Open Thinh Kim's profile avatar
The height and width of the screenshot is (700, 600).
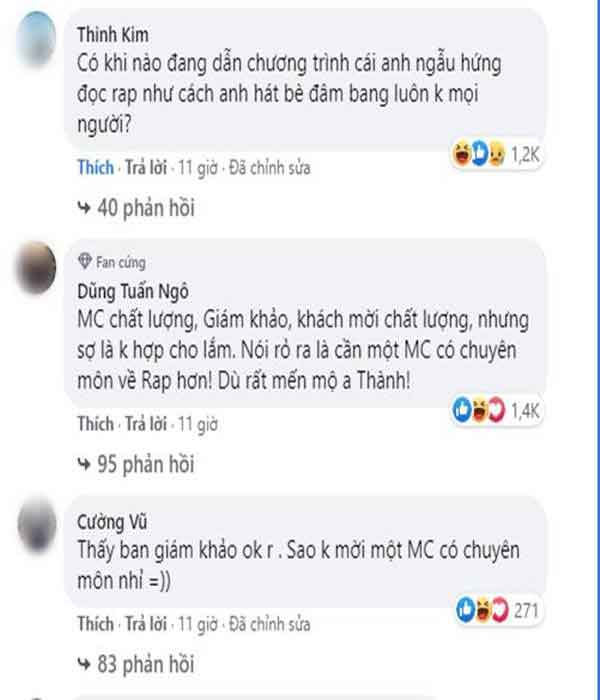37,38
